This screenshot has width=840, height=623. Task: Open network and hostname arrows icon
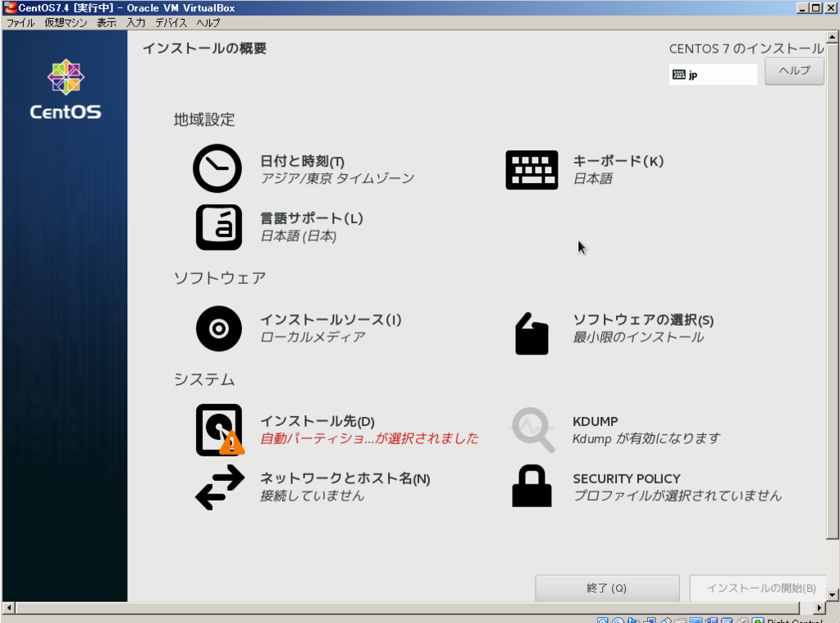point(220,487)
